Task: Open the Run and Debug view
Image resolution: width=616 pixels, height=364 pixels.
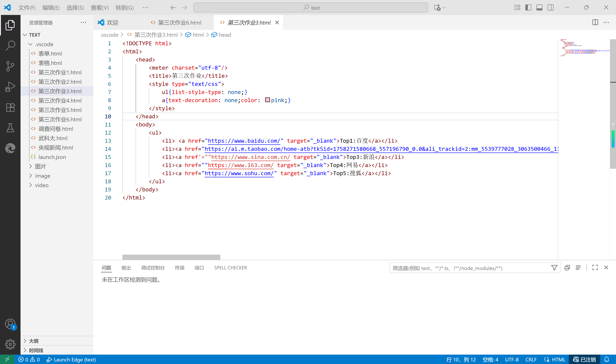Action: 10,87
